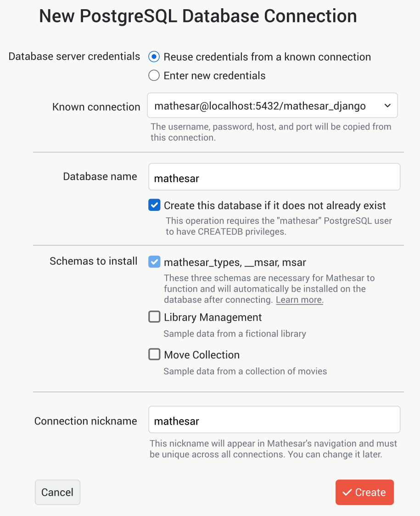The width and height of the screenshot is (420, 516).
Task: Click the Create this database label text
Action: point(275,205)
